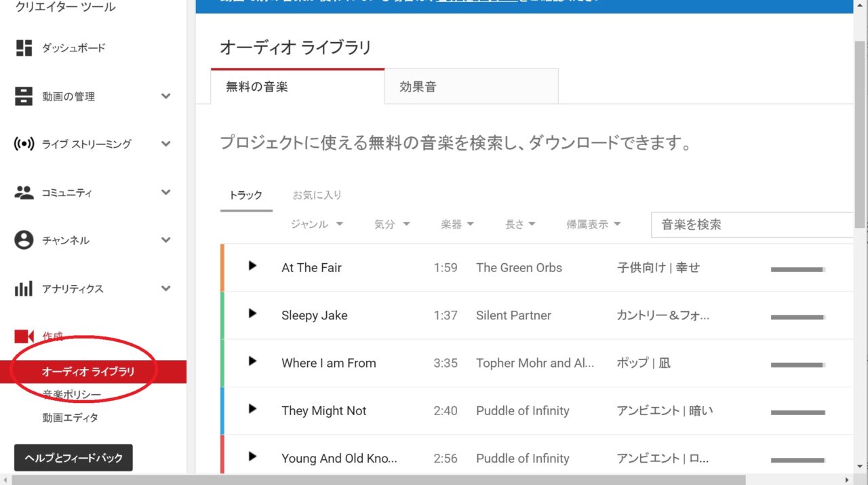Click the ヘルプとフィードバック button
868x485 pixels.
coord(73,458)
